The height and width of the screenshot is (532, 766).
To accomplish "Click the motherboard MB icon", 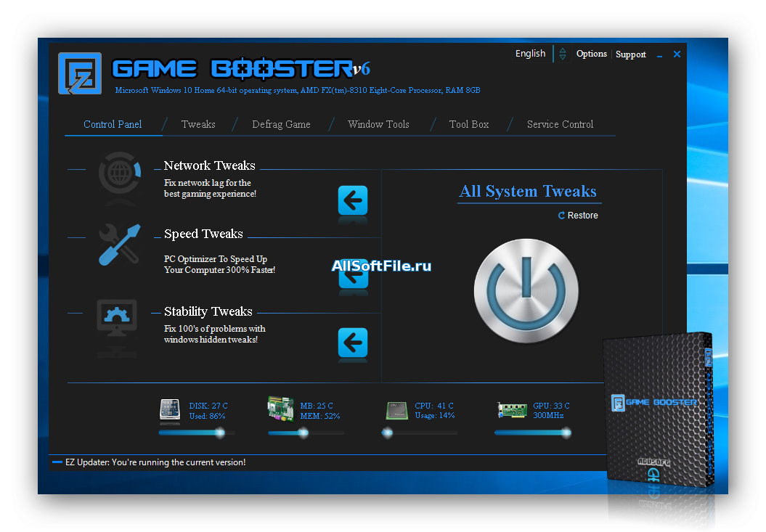I will (x=280, y=409).
